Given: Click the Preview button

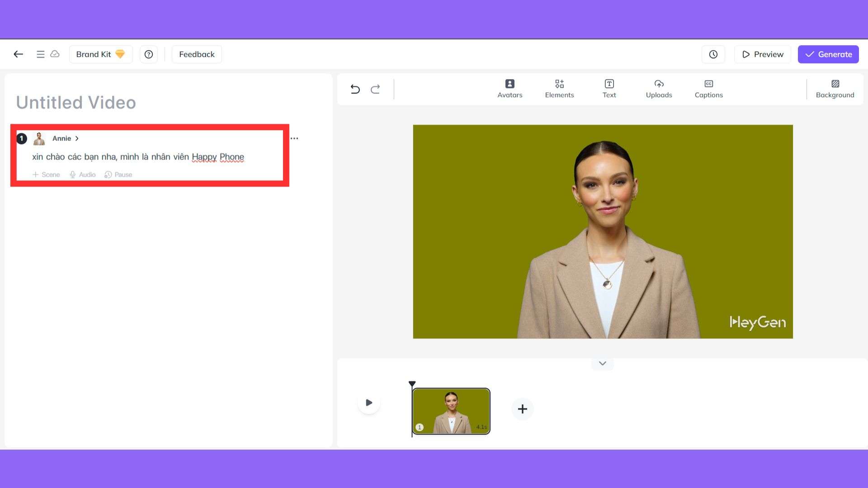Looking at the screenshot, I should 762,54.
